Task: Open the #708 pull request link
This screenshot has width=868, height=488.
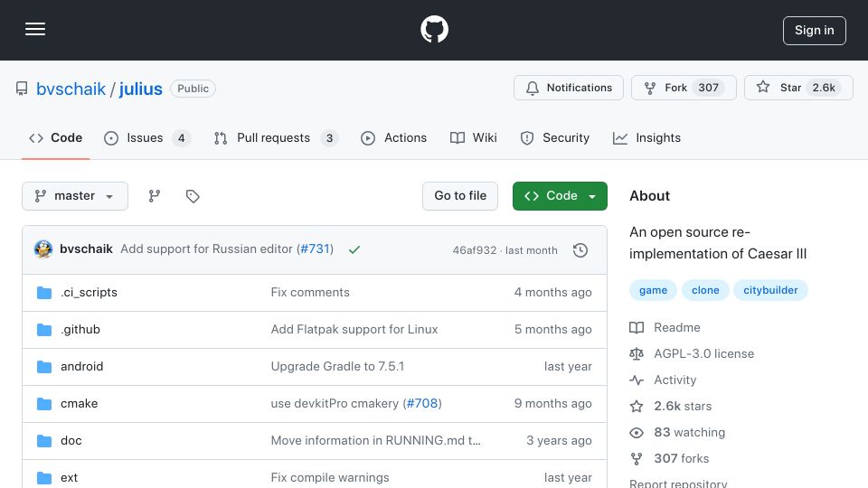Action: coord(422,403)
